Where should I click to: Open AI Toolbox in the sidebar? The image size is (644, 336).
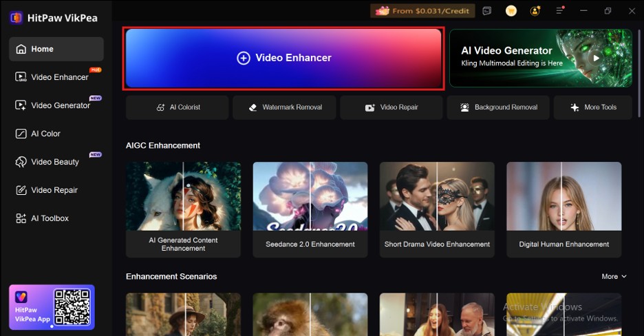(56, 218)
